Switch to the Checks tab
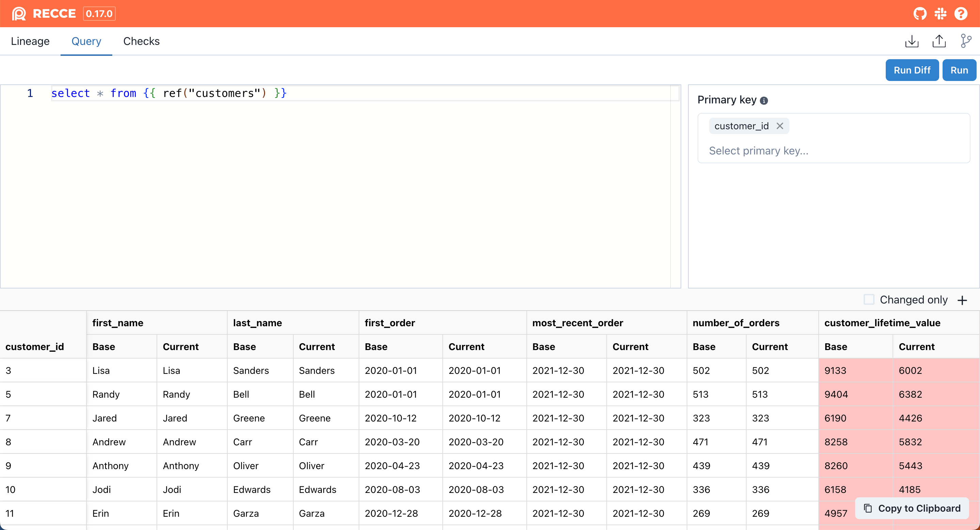 [x=141, y=41]
